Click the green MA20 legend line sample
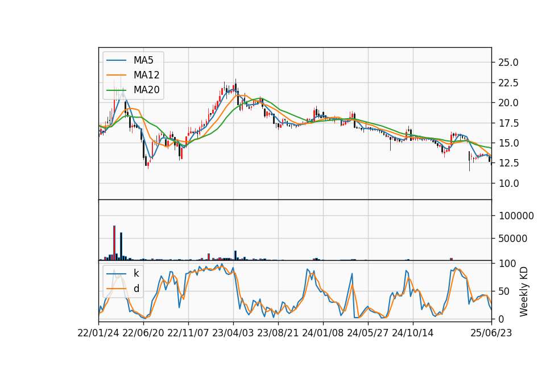This screenshot has height=392, width=546. pos(116,90)
